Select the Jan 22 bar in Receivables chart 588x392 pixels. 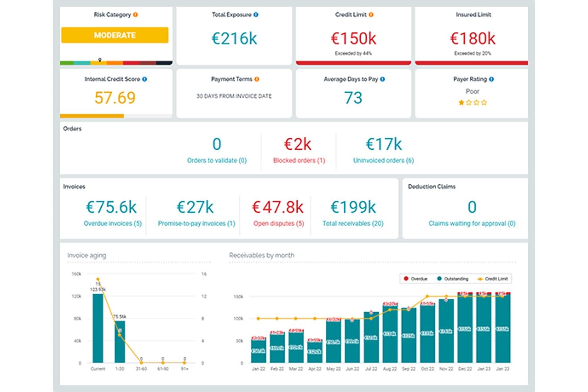(x=258, y=350)
